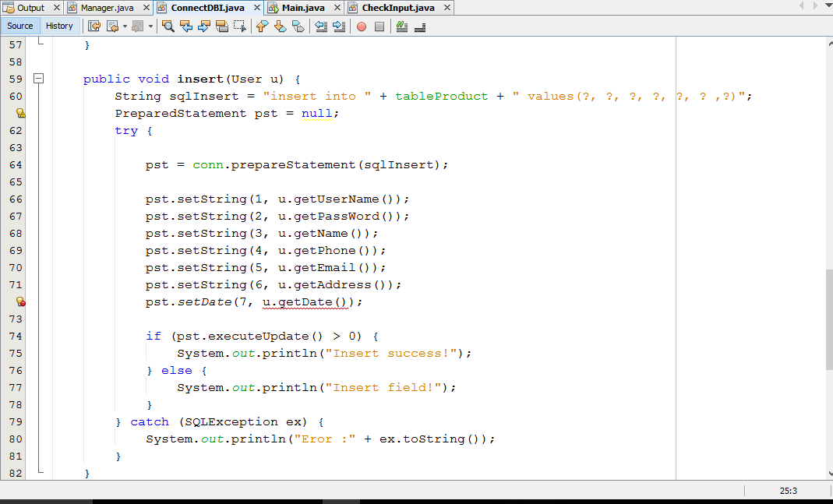Click the error hint icon beside setDate line
The height and width of the screenshot is (504, 833).
(x=21, y=301)
